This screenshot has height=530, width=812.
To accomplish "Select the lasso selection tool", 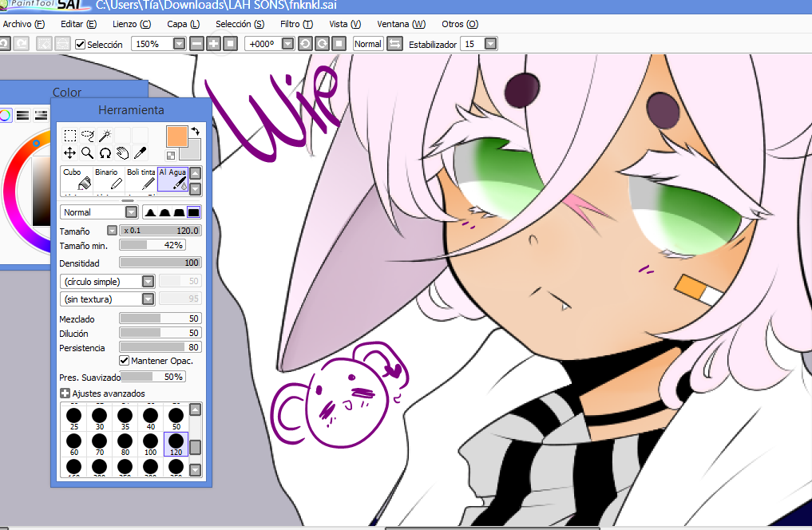I will pyautogui.click(x=88, y=136).
